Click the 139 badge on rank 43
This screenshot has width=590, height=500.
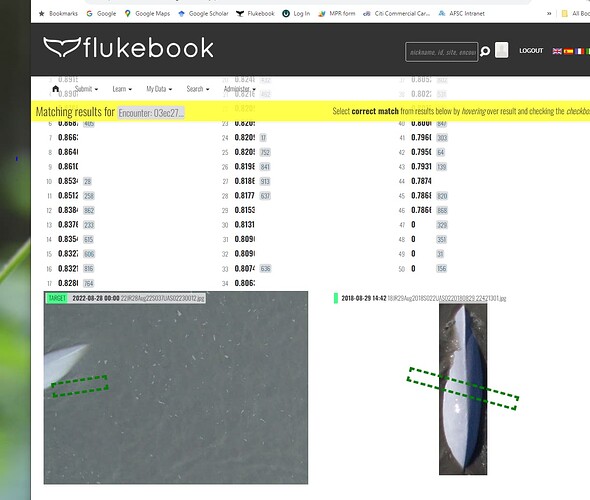tap(441, 167)
